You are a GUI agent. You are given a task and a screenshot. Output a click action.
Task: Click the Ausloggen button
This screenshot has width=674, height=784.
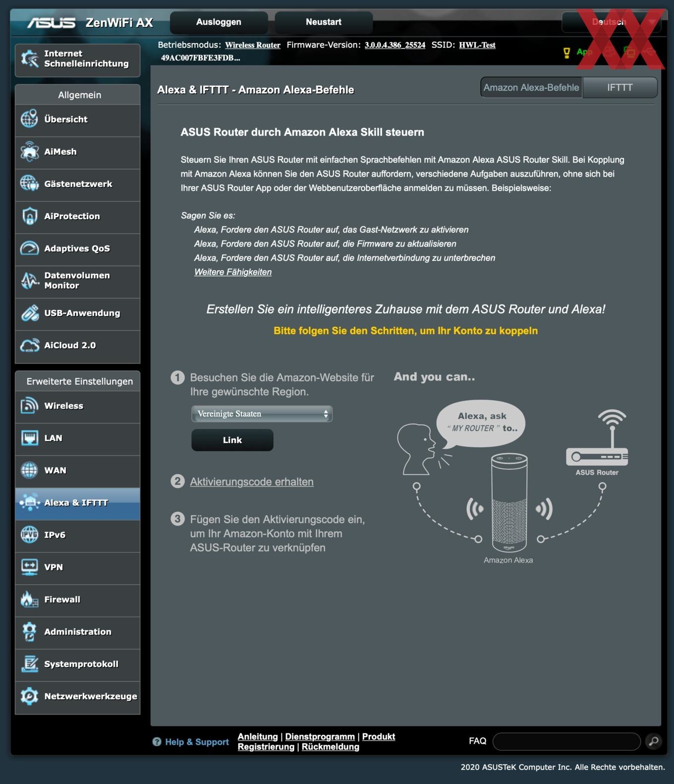pos(219,22)
